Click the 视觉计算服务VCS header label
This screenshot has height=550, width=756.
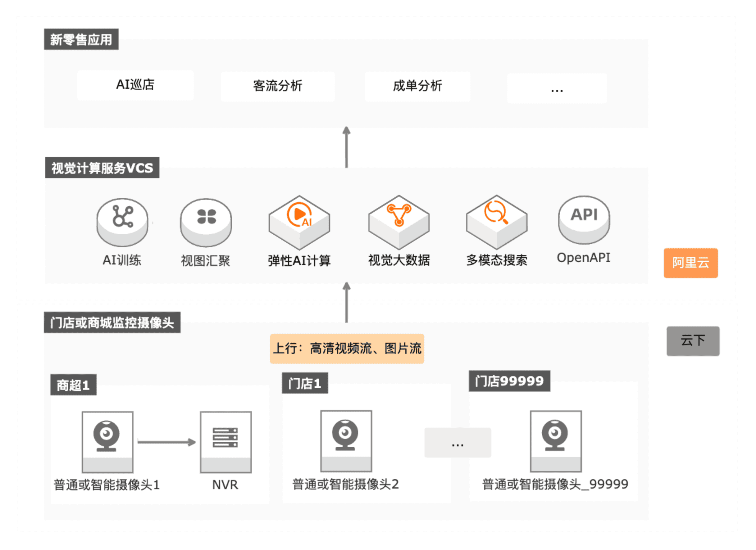coord(102,168)
